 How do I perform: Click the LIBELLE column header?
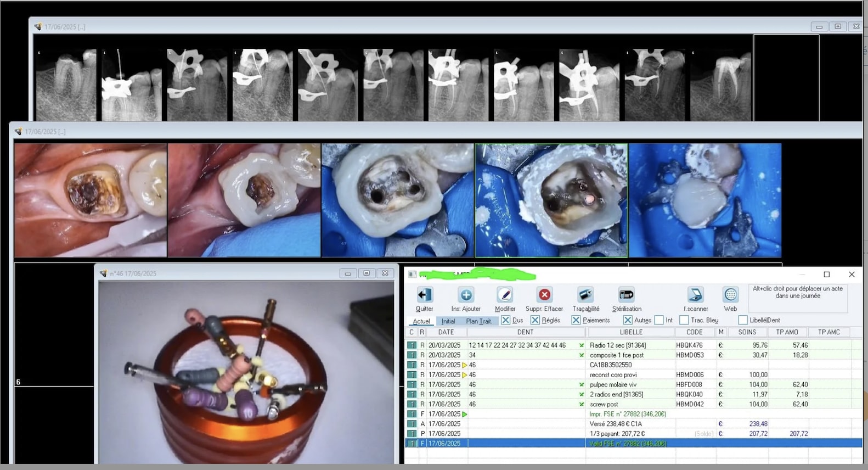click(630, 332)
